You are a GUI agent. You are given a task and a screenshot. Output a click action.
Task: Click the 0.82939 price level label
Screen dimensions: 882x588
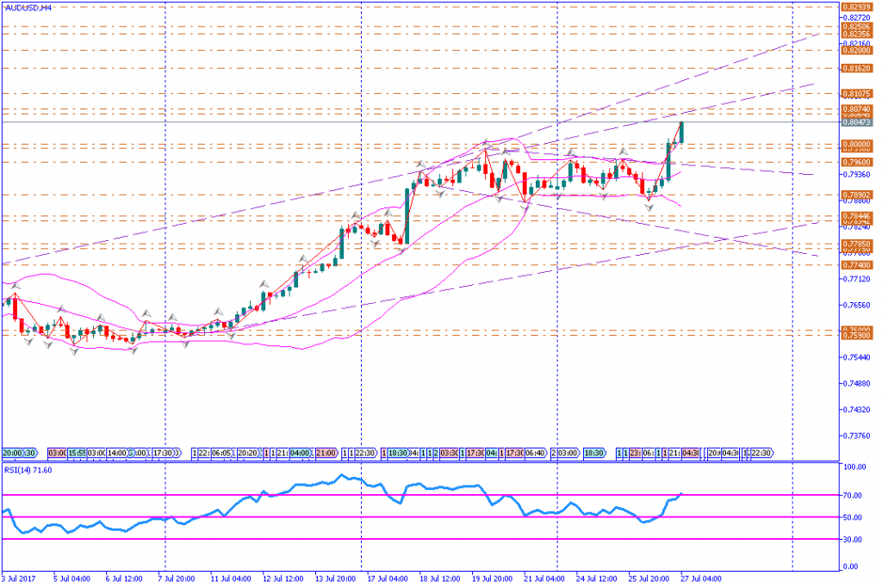click(x=857, y=5)
